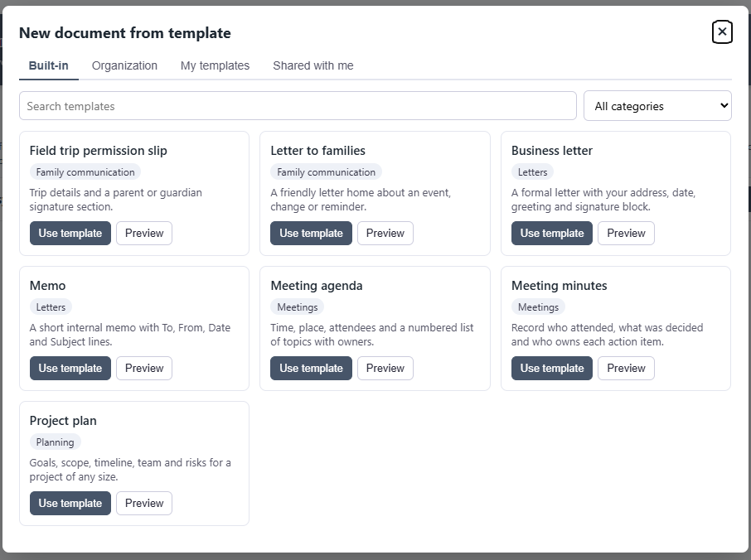Click the 'A short internal memo' description
751x560 pixels.
pyautogui.click(x=130, y=335)
